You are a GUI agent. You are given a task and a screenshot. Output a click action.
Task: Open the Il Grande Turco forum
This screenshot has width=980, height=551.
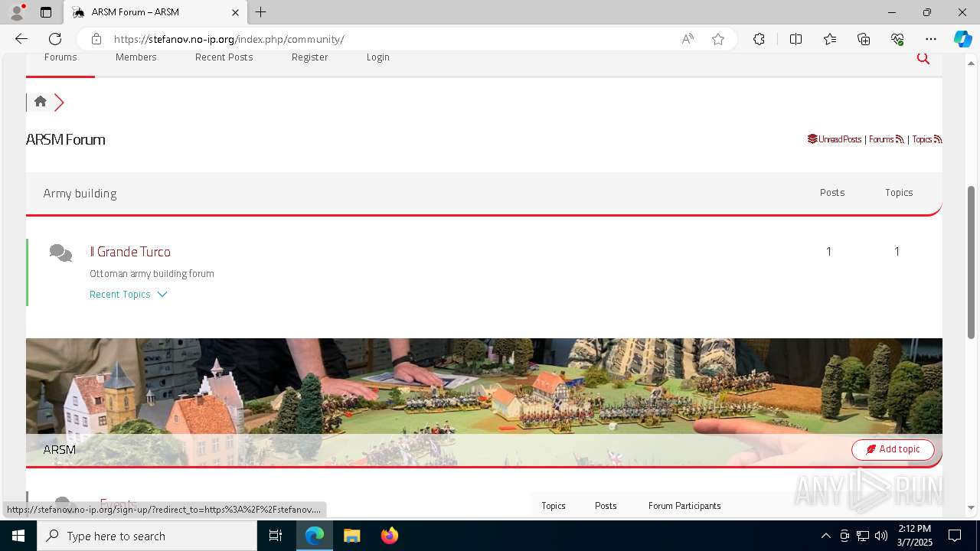click(x=130, y=252)
